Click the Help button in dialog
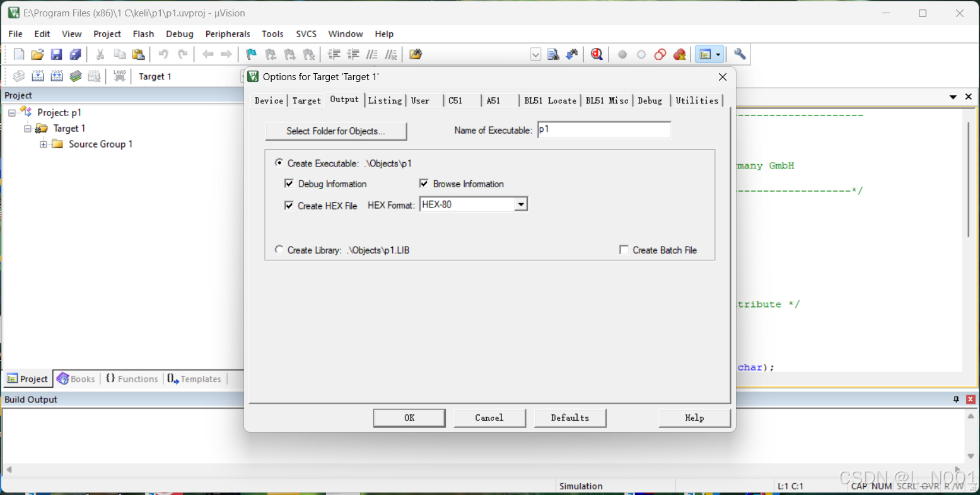This screenshot has width=980, height=495. point(694,418)
